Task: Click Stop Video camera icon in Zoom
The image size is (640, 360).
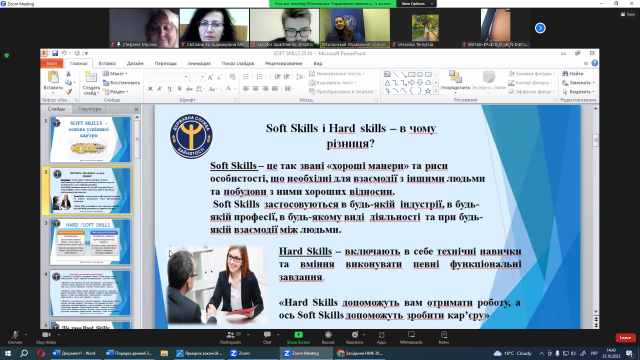Action: pos(46,335)
